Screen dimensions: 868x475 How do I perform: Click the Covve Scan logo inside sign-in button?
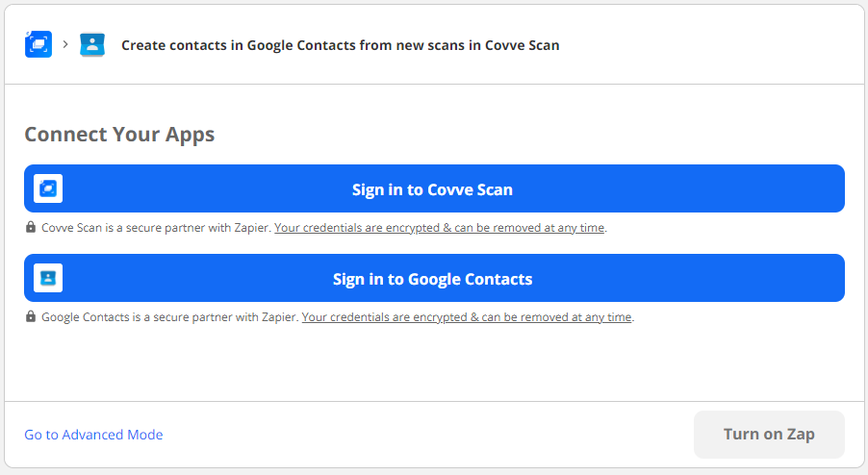pos(48,188)
